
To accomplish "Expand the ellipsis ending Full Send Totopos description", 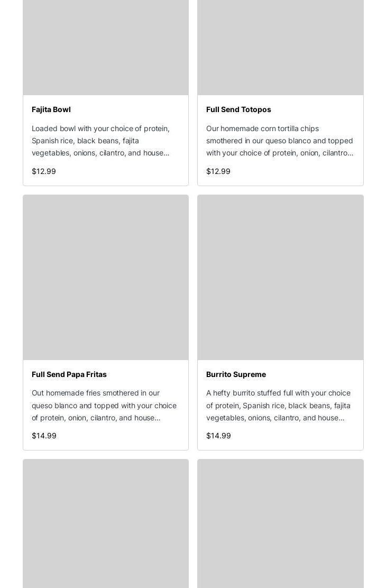I will (351, 153).
